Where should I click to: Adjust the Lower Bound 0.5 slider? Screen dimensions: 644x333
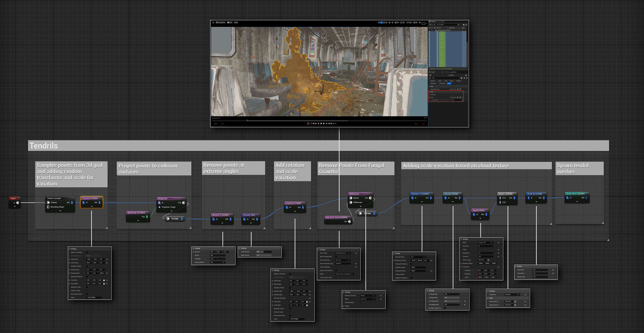point(264,252)
